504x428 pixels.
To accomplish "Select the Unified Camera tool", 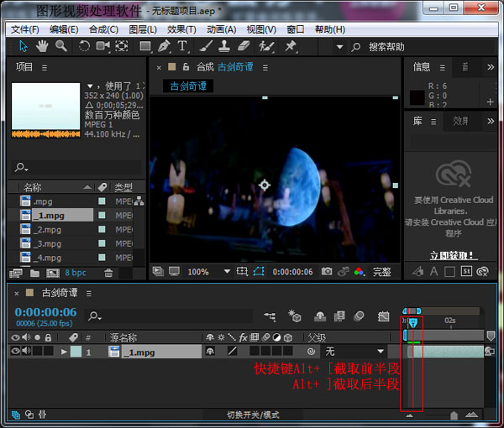I will point(102,46).
